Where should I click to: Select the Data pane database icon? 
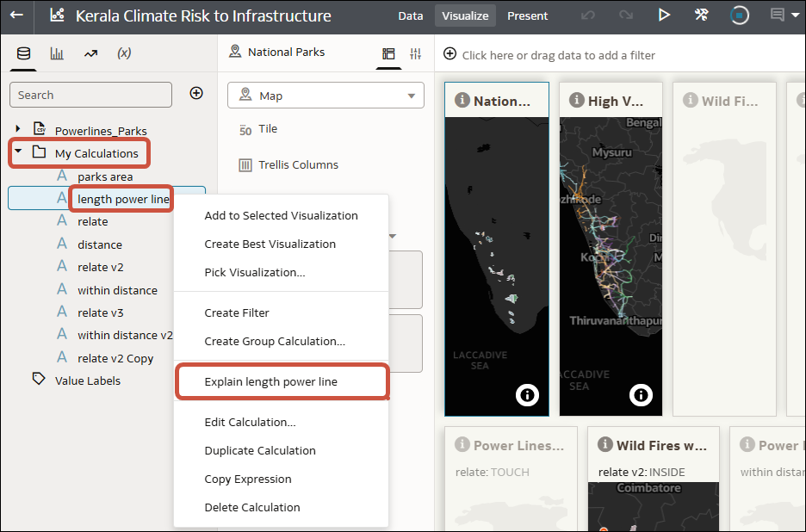pos(23,53)
